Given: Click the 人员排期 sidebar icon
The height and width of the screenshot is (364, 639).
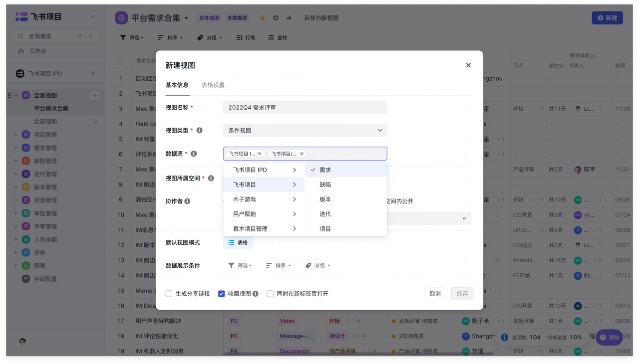Looking at the screenshot, I should [26, 239].
